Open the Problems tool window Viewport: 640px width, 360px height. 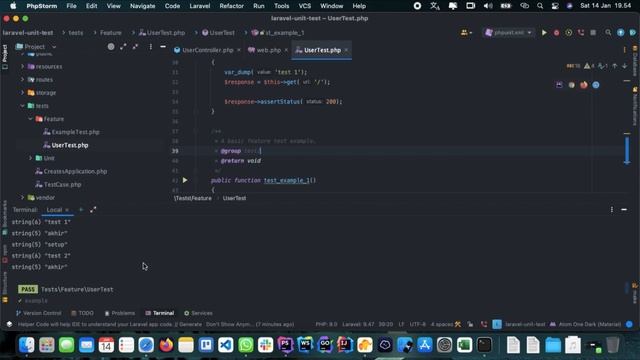tap(120, 313)
